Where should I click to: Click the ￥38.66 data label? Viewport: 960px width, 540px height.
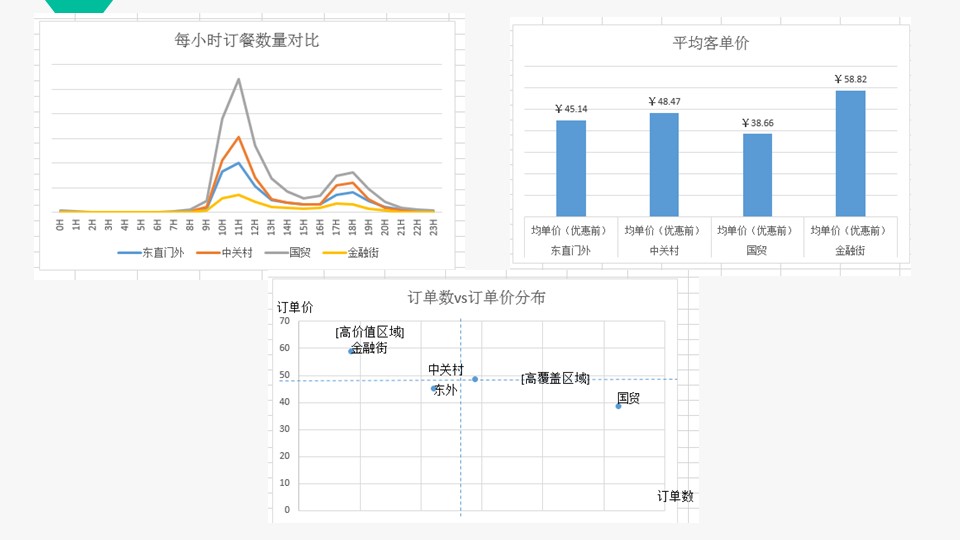click(757, 123)
